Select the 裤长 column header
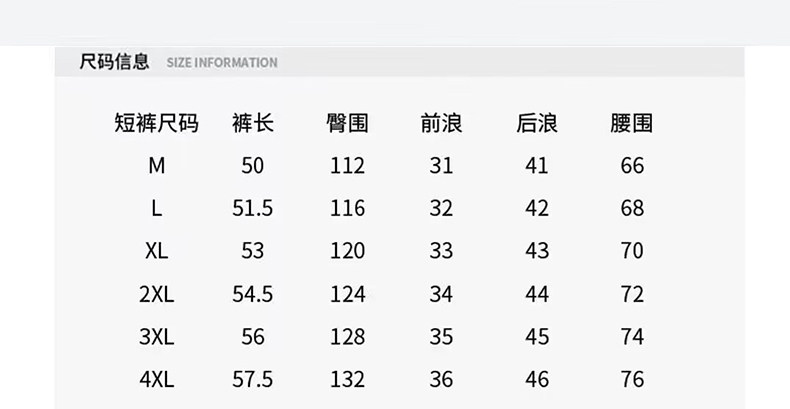The height and width of the screenshot is (409, 790). 252,124
